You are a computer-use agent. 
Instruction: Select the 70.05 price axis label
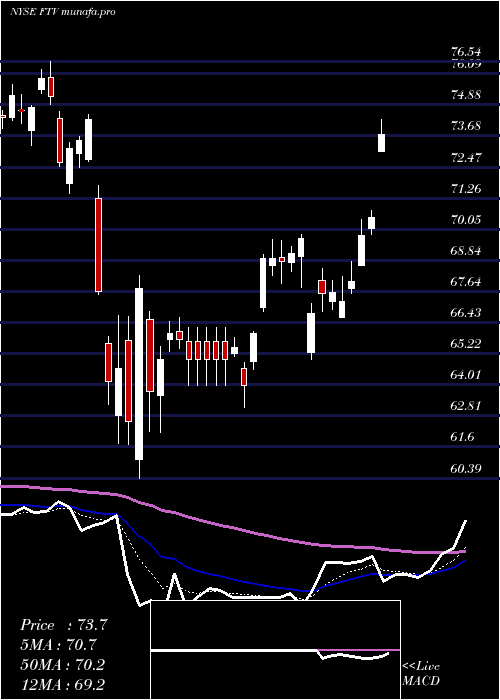point(468,219)
